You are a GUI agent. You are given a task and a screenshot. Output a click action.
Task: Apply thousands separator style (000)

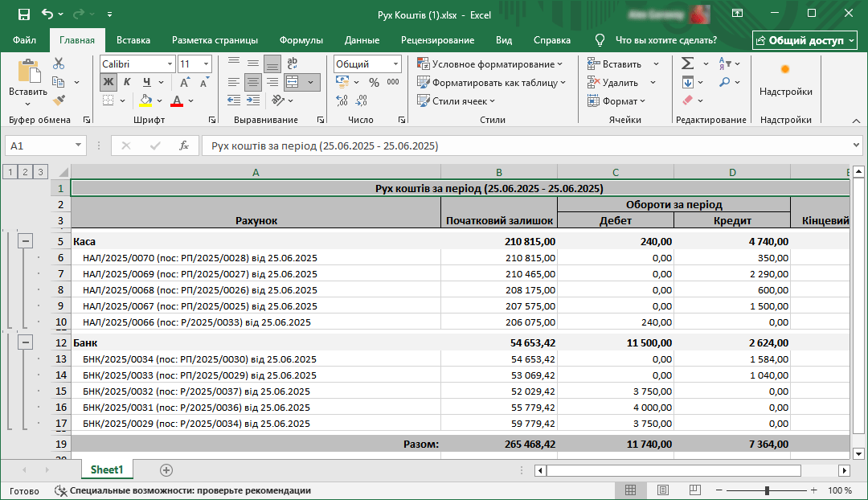(x=393, y=83)
